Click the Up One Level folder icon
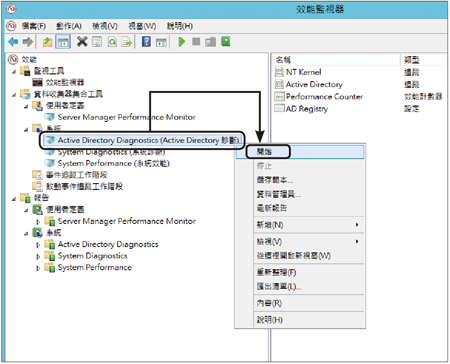 tap(47, 42)
